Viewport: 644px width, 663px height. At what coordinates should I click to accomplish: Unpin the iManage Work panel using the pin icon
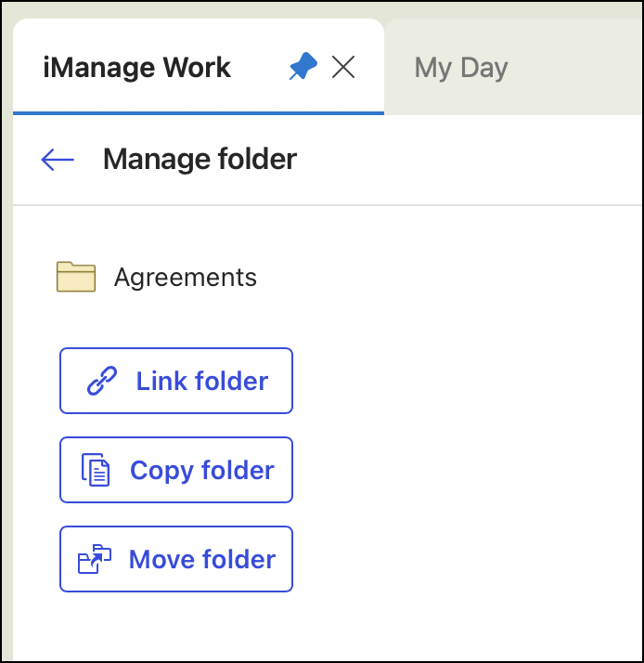coord(303,67)
